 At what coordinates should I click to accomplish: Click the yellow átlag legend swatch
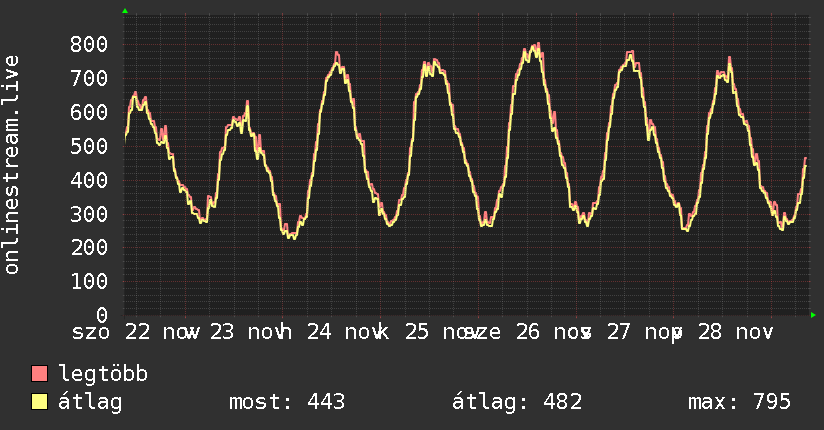click(40, 403)
